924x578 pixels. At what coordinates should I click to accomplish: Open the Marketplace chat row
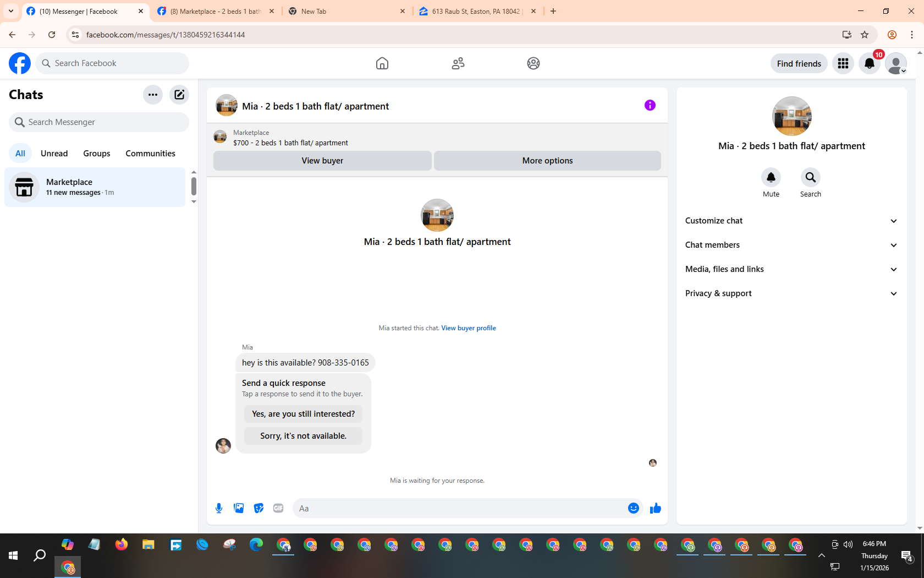(x=95, y=187)
